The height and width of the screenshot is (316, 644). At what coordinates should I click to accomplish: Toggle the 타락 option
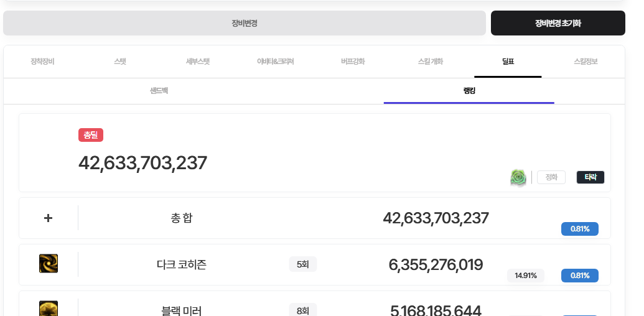pyautogui.click(x=590, y=177)
